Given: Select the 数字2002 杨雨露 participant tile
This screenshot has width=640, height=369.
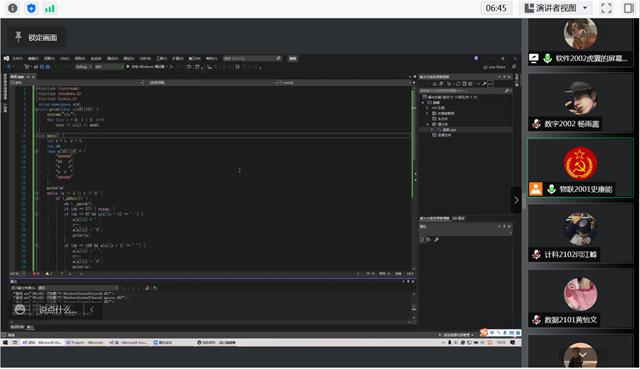Looking at the screenshot, I should tap(581, 102).
